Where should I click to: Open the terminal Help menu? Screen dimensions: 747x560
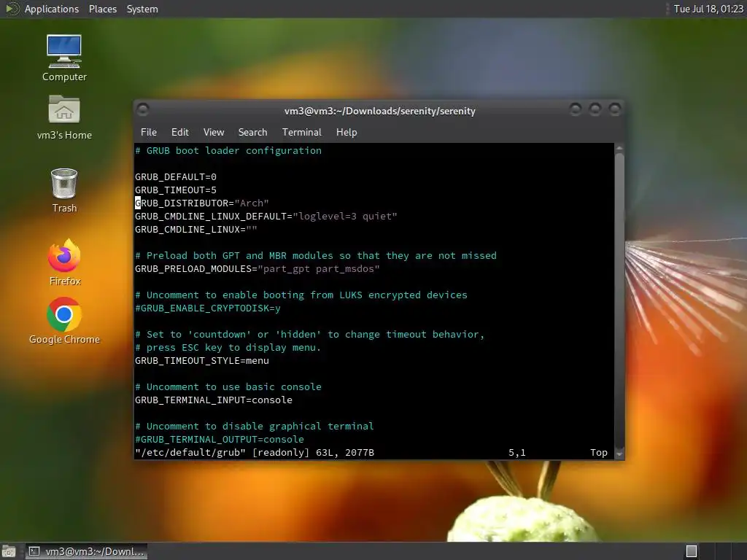[x=347, y=132]
